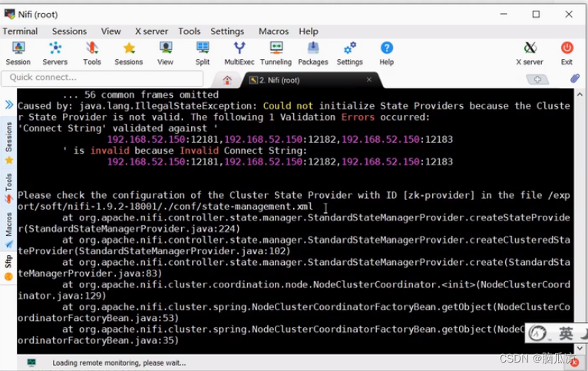Open the View menu in menu bar

click(111, 31)
